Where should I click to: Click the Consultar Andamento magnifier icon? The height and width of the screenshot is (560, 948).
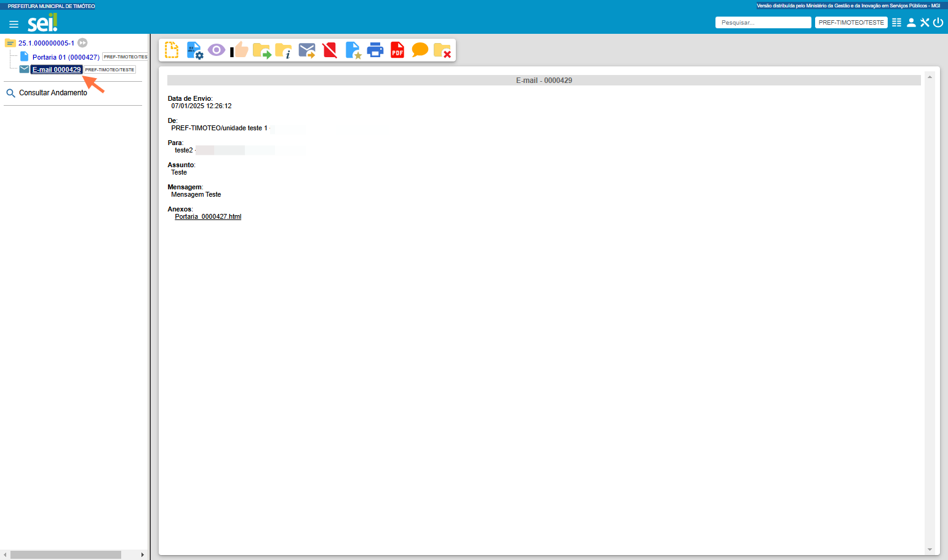coord(10,93)
